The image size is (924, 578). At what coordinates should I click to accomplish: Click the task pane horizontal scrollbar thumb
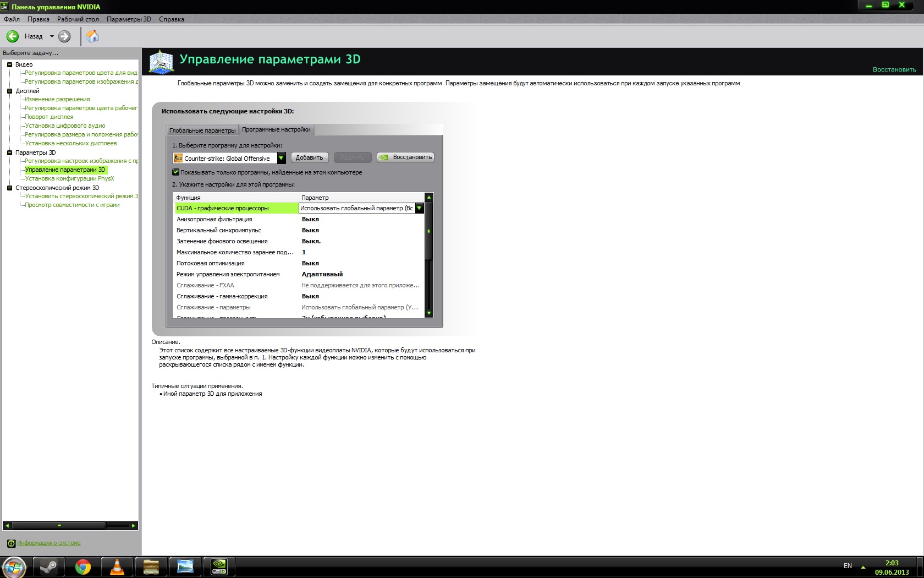[x=59, y=526]
